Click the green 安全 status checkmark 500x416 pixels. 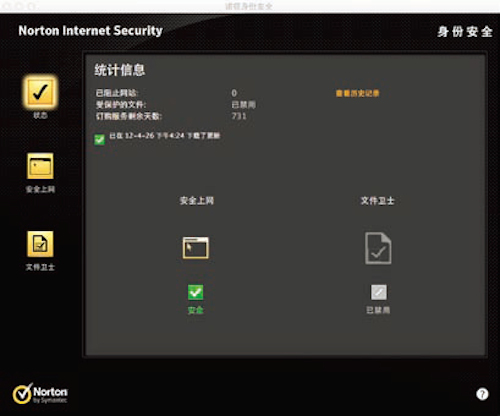click(196, 292)
